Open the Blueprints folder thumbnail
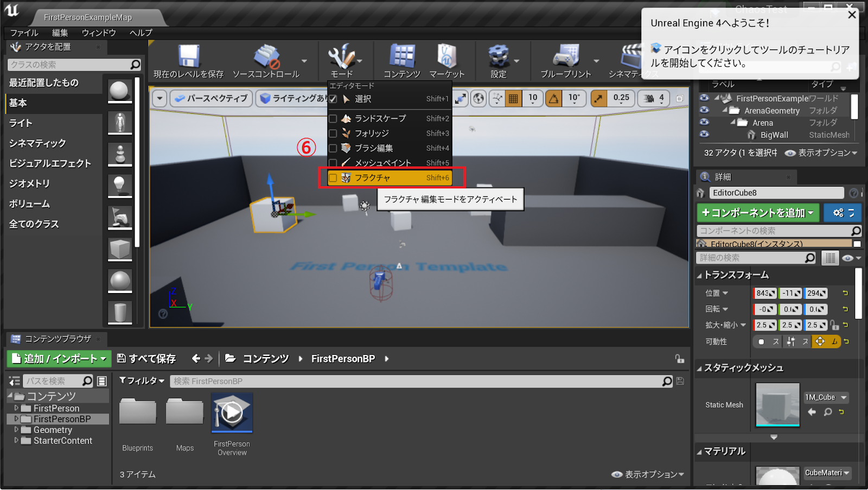The height and width of the screenshot is (490, 868). [x=138, y=412]
